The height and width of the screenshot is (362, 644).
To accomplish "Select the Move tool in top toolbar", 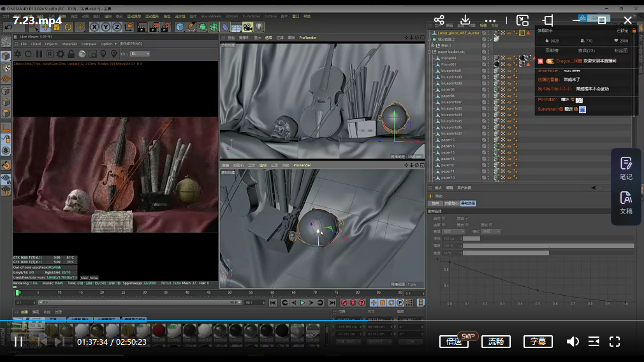I will [x=45, y=27].
